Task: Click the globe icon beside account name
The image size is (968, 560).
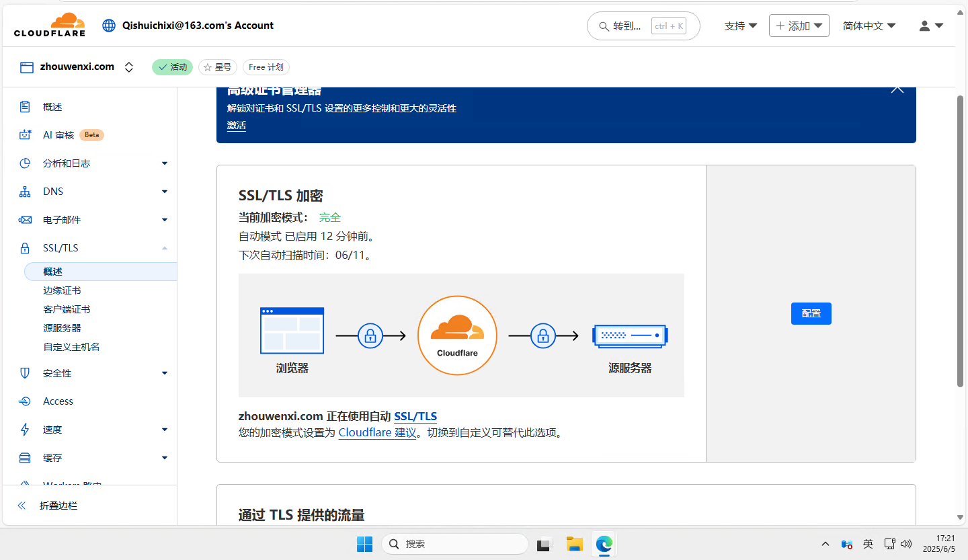Action: click(x=109, y=26)
